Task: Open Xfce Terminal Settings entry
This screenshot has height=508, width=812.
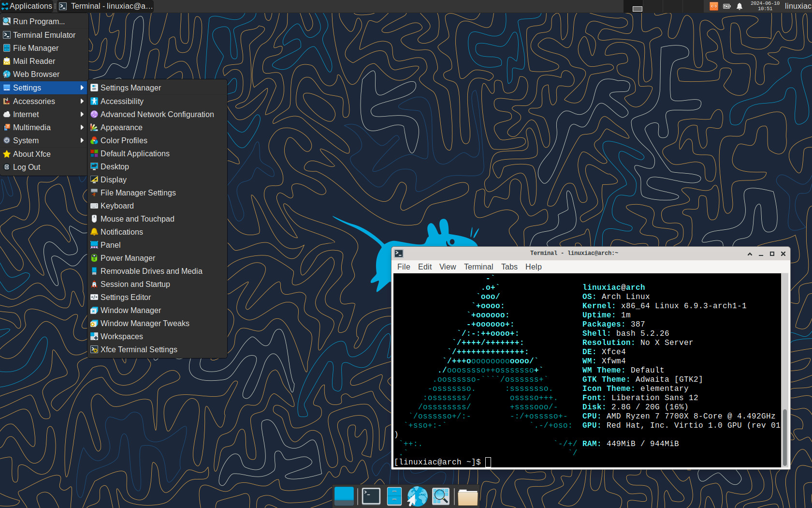Action: pyautogui.click(x=158, y=349)
